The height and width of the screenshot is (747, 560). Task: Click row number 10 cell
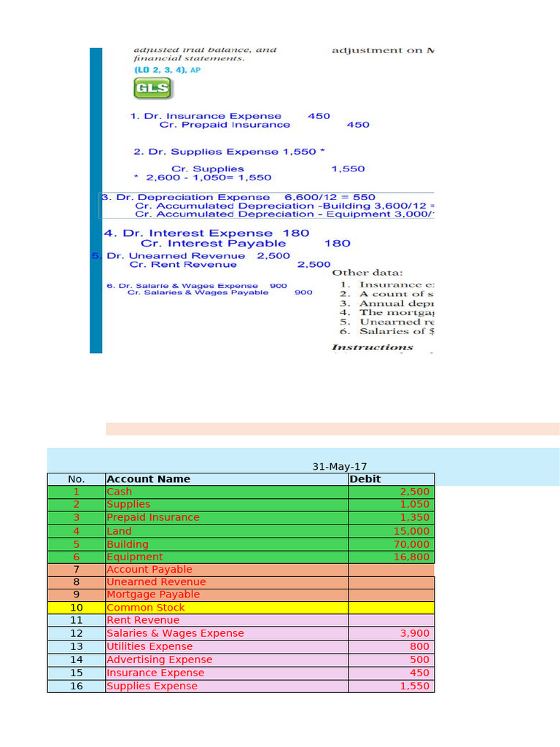(76, 608)
